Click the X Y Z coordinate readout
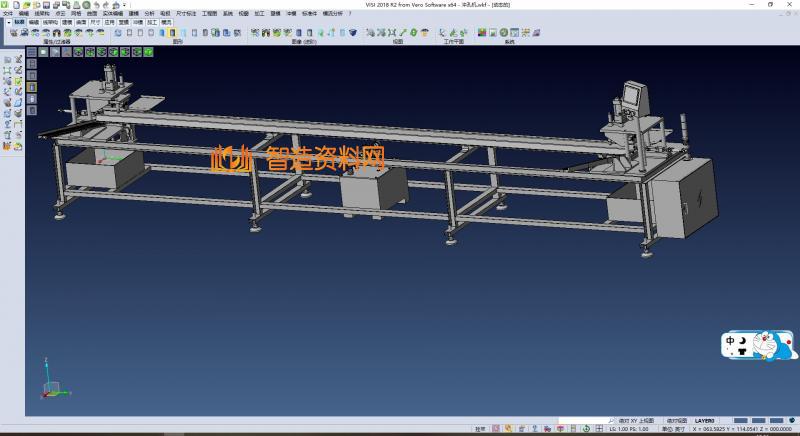This screenshot has height=436, width=800. 743,430
